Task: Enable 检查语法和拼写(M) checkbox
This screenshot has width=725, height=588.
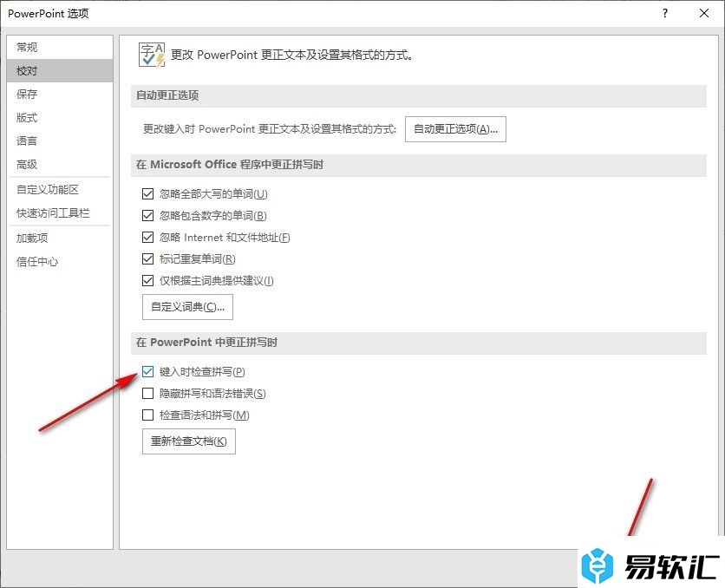Action: [x=148, y=415]
